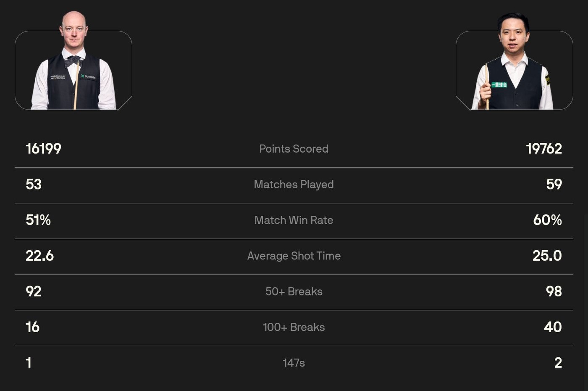Click the 40 century breaks value

click(x=553, y=328)
